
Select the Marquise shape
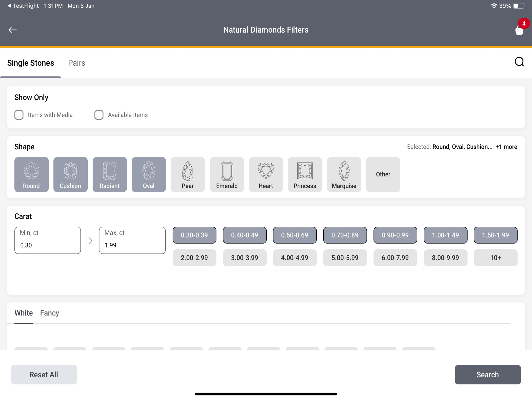point(344,175)
